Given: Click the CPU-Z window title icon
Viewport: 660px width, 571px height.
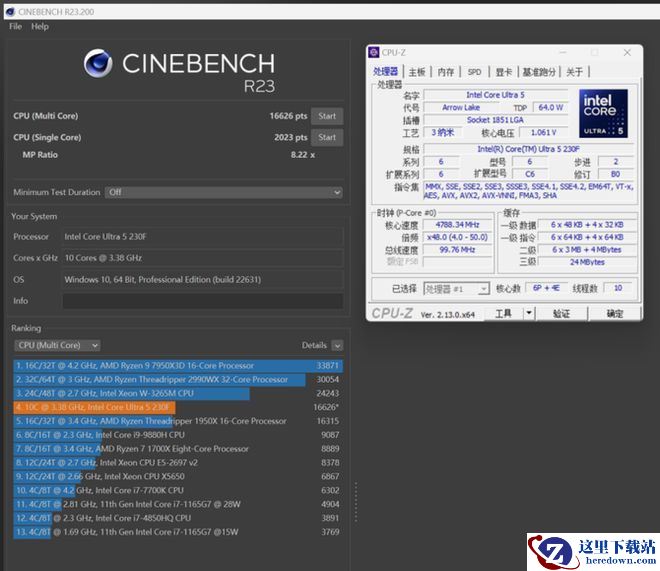Looking at the screenshot, I should coord(373,52).
